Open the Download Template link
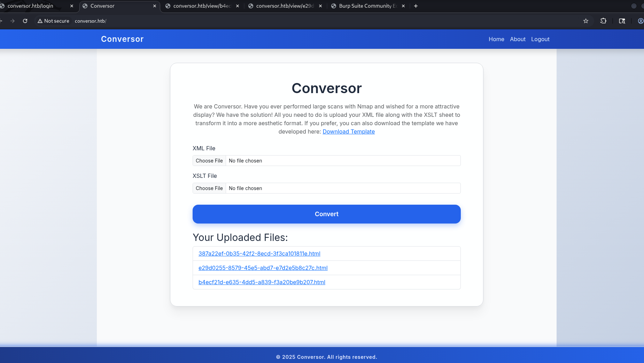 349,131
